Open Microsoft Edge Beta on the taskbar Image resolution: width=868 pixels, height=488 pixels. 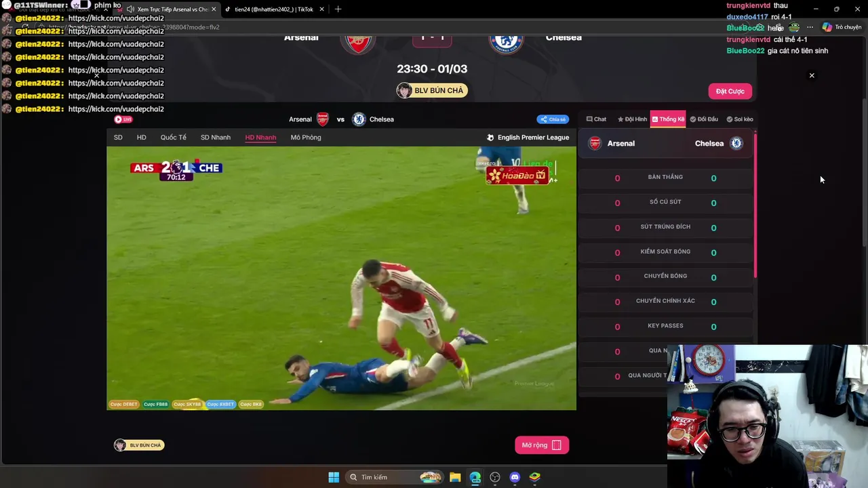[x=475, y=477]
